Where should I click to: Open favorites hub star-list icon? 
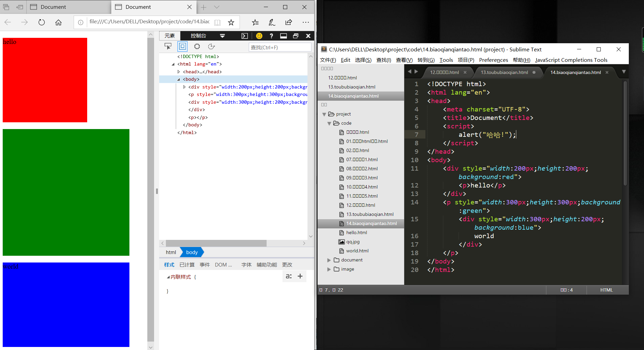coord(255,22)
